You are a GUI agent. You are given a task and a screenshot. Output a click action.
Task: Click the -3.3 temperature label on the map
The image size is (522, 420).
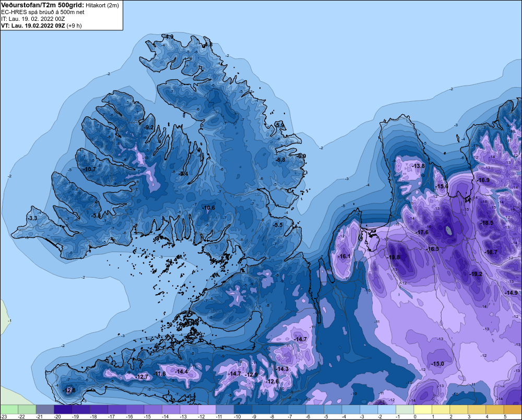click(32, 218)
